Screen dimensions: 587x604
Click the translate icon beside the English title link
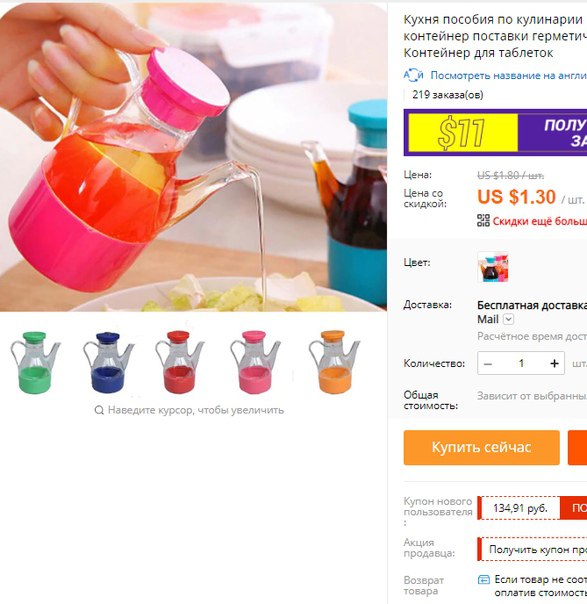click(x=413, y=75)
